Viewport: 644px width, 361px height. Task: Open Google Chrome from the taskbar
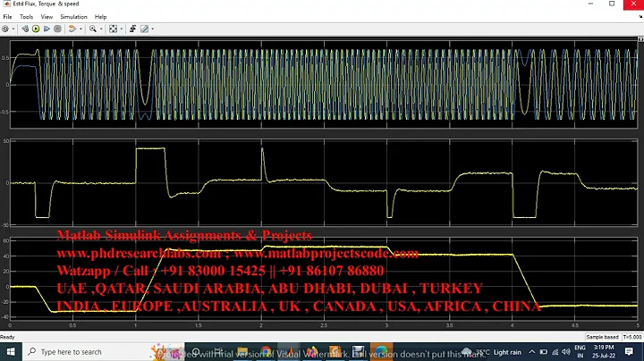[266, 352]
